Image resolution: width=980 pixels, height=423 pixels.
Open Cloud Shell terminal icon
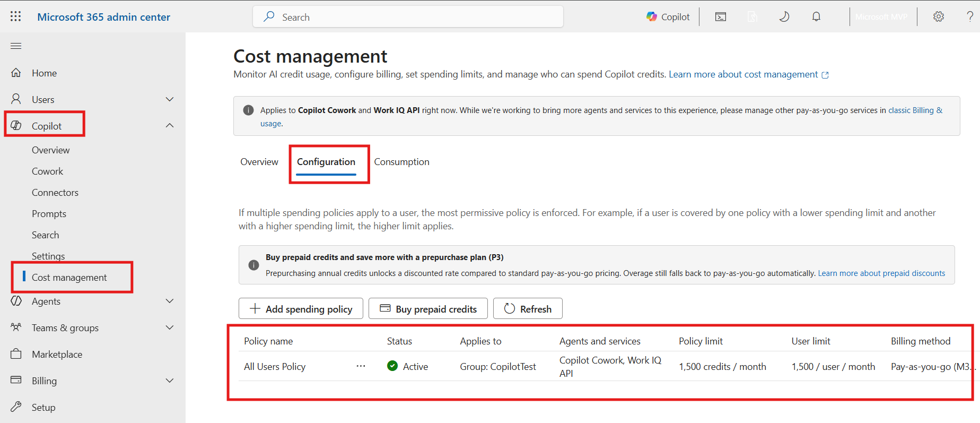click(x=721, y=16)
